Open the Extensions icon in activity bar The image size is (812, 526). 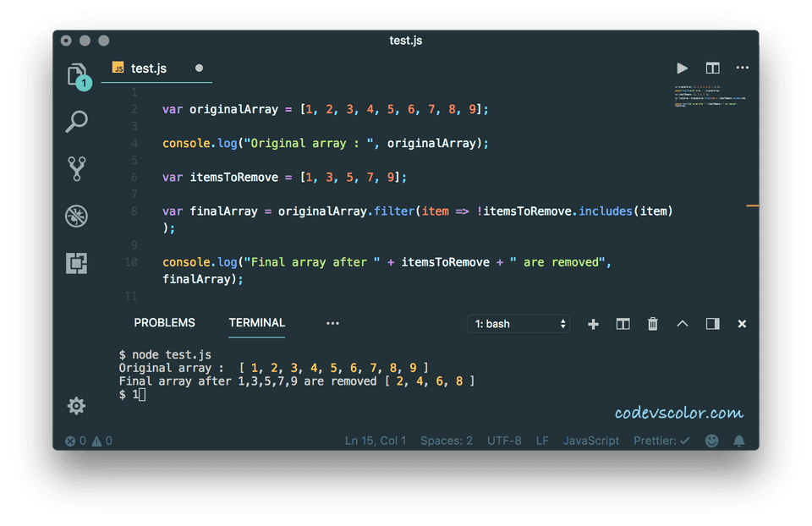point(77,263)
